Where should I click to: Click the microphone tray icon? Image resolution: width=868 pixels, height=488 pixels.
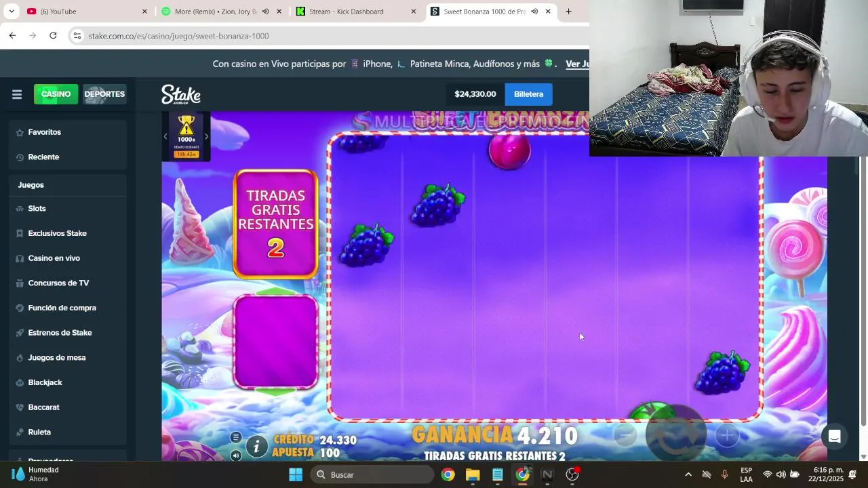coord(725,474)
